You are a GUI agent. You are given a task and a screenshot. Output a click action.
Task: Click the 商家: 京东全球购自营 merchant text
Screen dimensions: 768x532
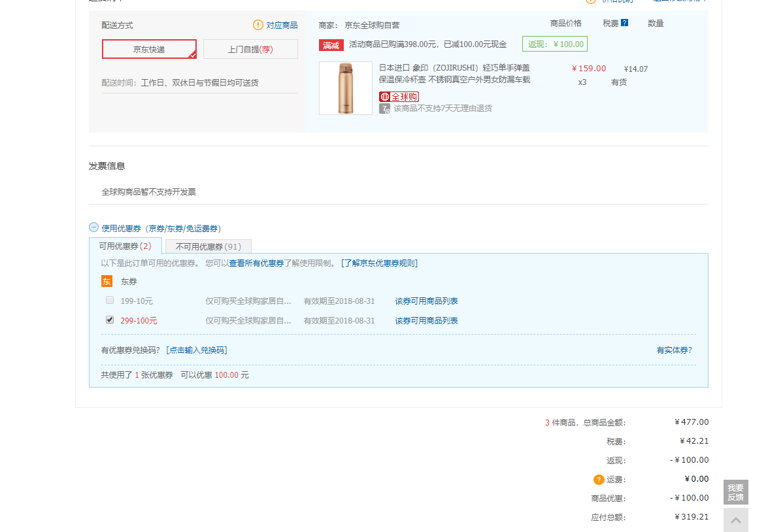point(359,25)
